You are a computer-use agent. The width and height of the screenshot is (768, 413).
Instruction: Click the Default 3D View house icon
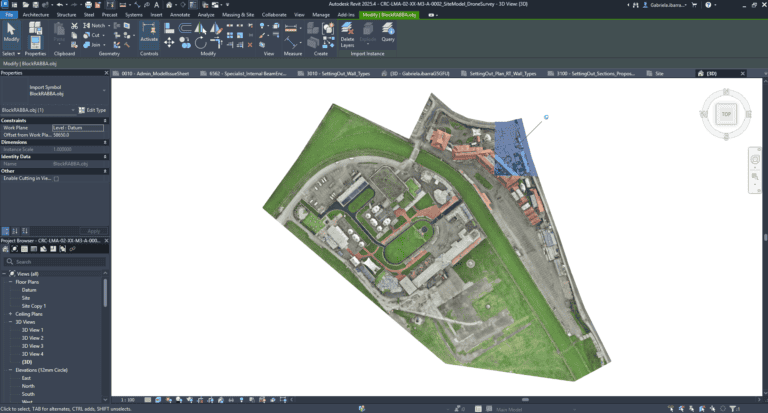(x=169, y=4)
